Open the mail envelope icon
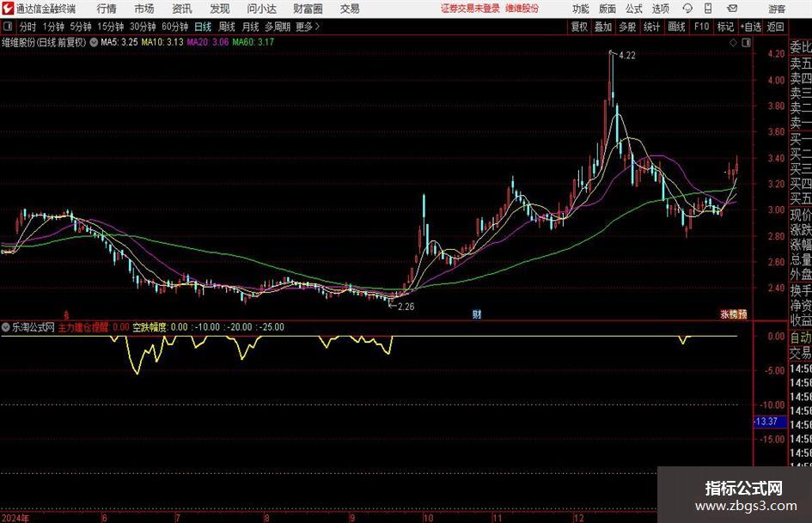Viewport: 812px width, 523px height. click(x=732, y=9)
